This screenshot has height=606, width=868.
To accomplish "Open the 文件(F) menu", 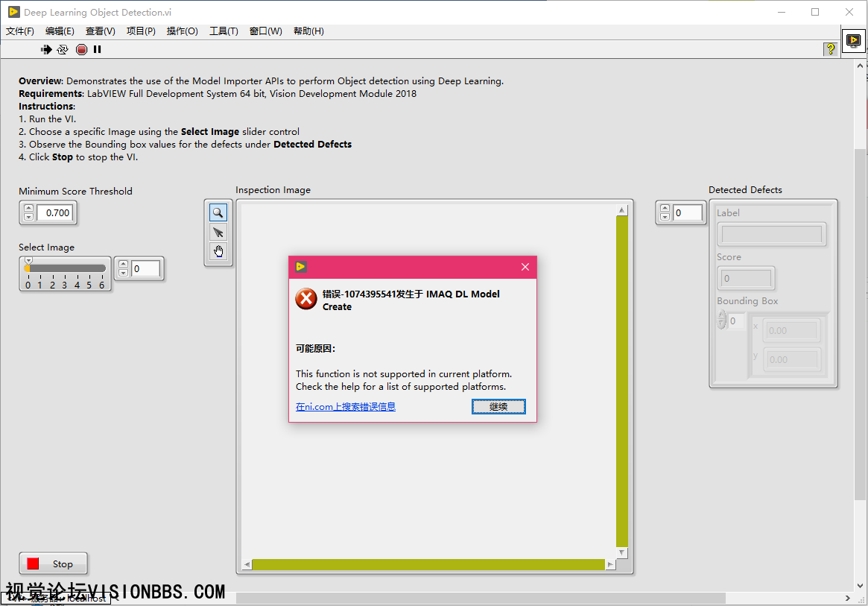I will [20, 31].
